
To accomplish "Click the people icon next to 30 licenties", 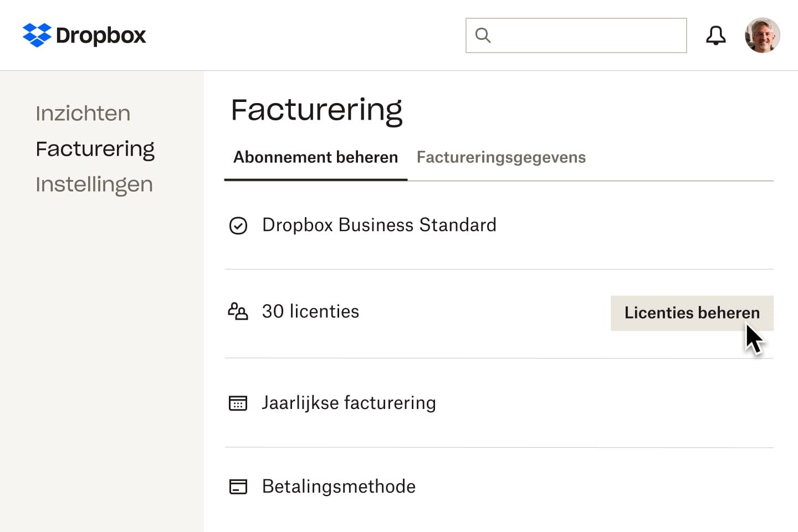I will click(238, 311).
